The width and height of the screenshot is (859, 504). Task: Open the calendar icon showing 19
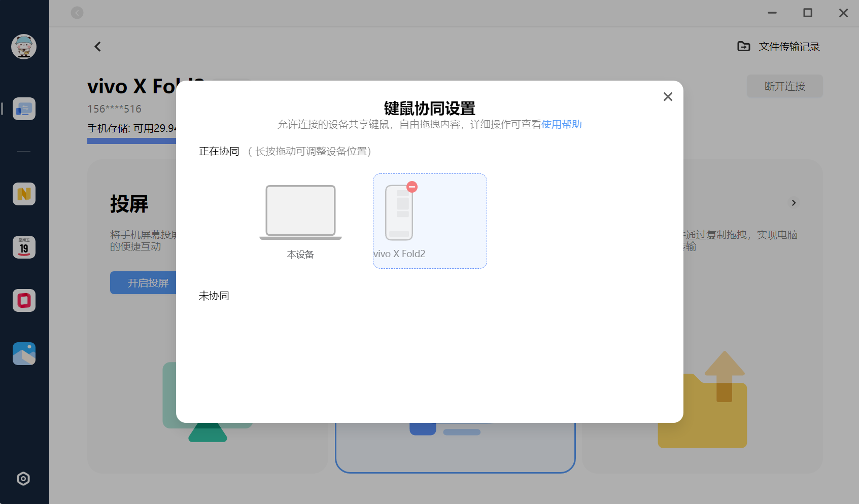(x=24, y=247)
